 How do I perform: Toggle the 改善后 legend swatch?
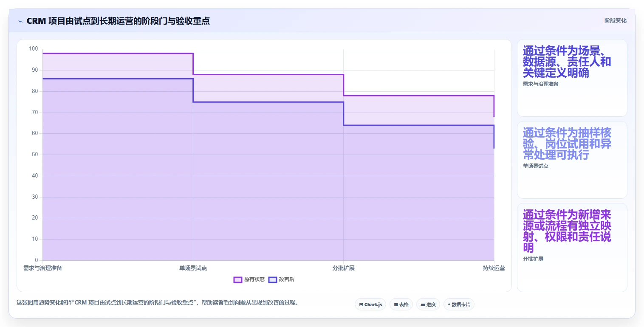tap(273, 279)
